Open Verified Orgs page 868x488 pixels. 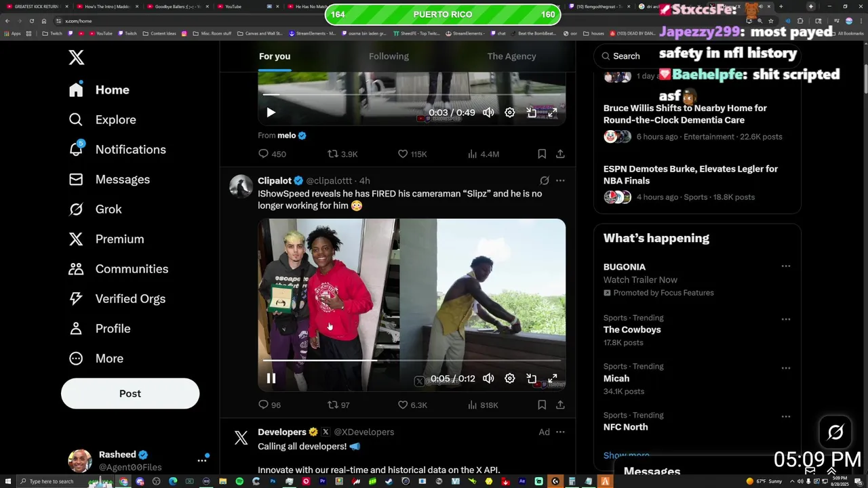click(x=117, y=298)
